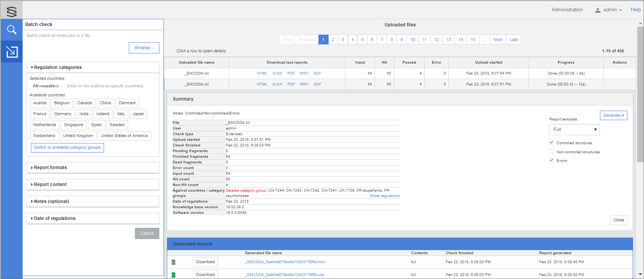The height and width of the screenshot is (279, 644).
Task: Uncheck the Controlled structures checkbox
Action: (x=552, y=143)
